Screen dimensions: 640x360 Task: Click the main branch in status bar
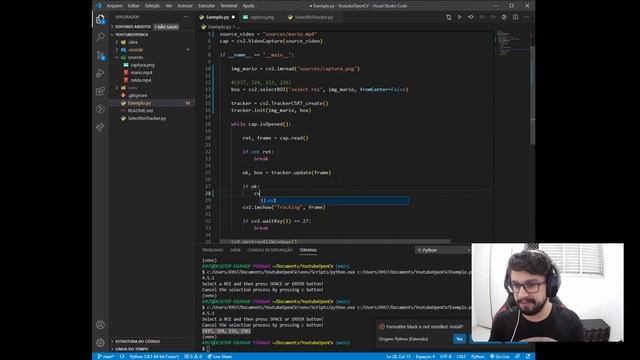106,356
